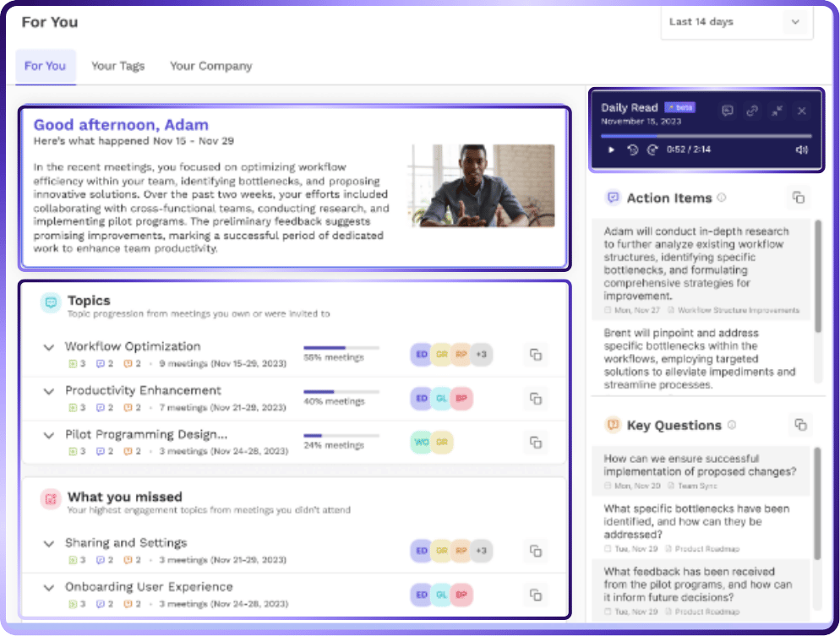Viewport: 840px width, 636px height.
Task: Click the Key Questions icon
Action: (x=613, y=425)
